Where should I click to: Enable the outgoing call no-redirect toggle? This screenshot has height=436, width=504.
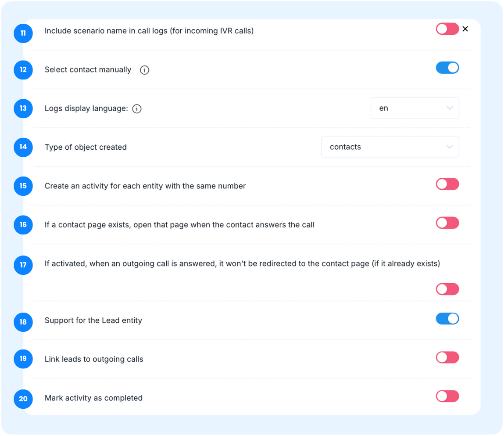click(447, 289)
